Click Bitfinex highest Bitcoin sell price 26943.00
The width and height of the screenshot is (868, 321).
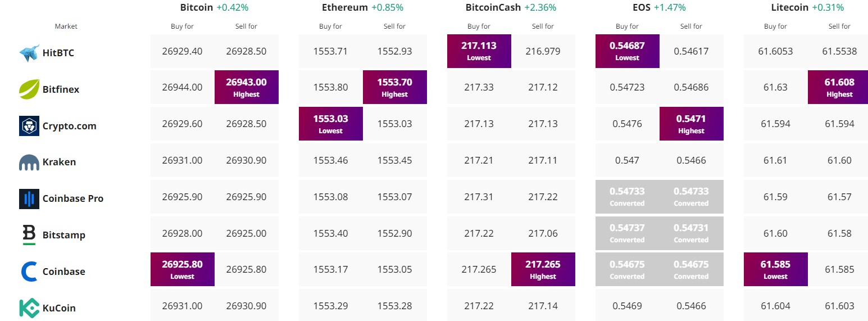coord(247,87)
